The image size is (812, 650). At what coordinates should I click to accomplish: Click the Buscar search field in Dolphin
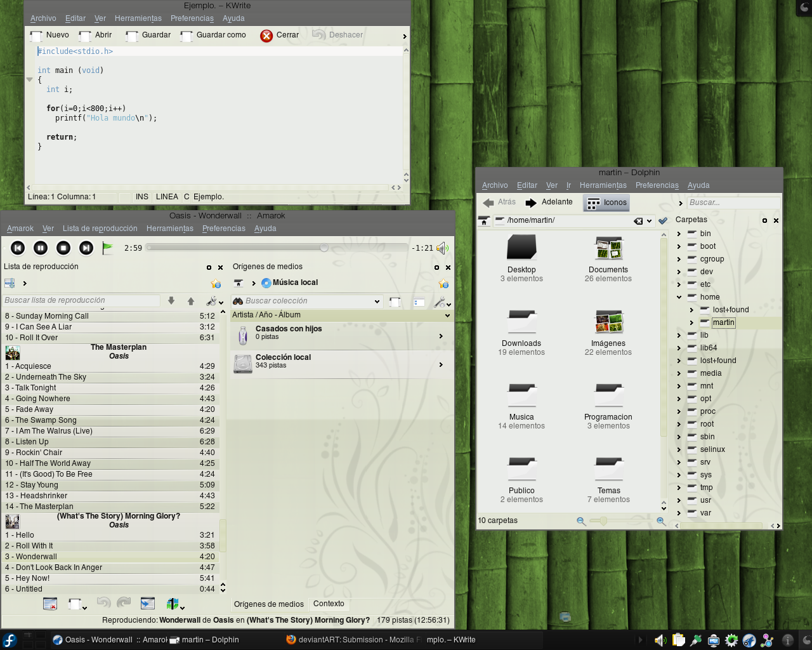click(x=734, y=202)
